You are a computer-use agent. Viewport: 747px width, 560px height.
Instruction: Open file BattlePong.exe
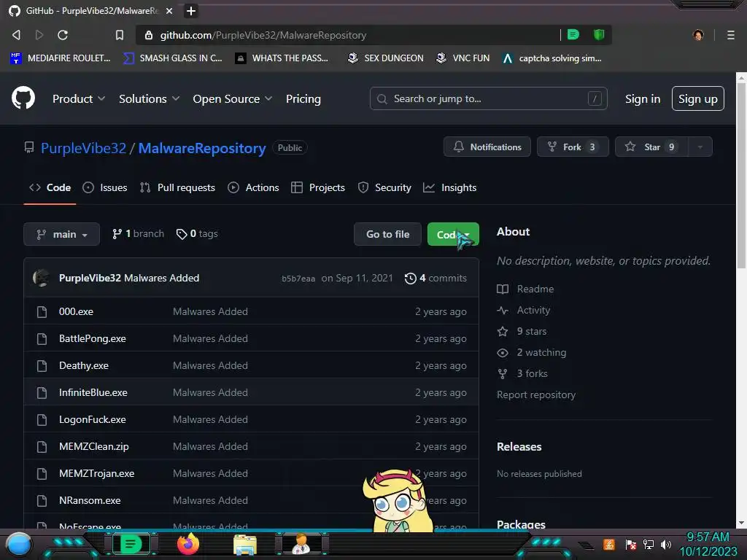coord(93,338)
